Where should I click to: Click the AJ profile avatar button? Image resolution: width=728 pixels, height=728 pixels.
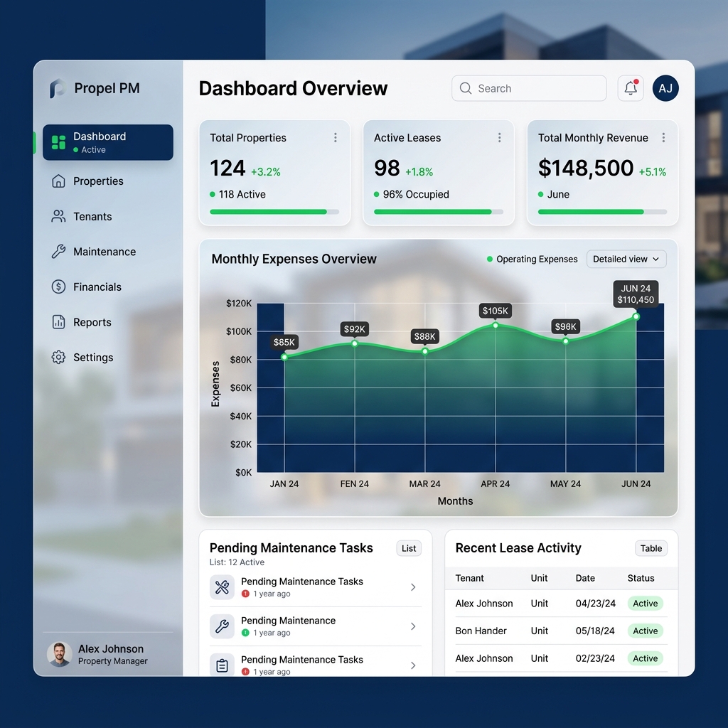665,88
